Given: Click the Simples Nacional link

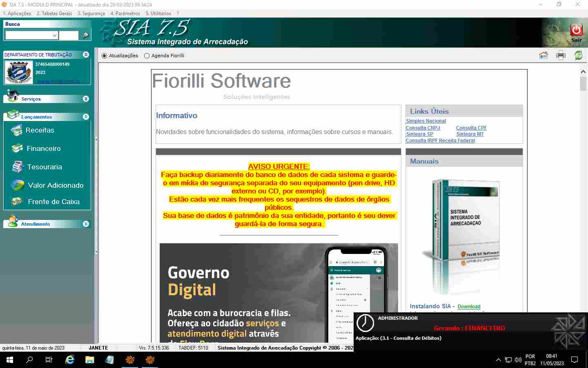Looking at the screenshot, I should (x=425, y=121).
